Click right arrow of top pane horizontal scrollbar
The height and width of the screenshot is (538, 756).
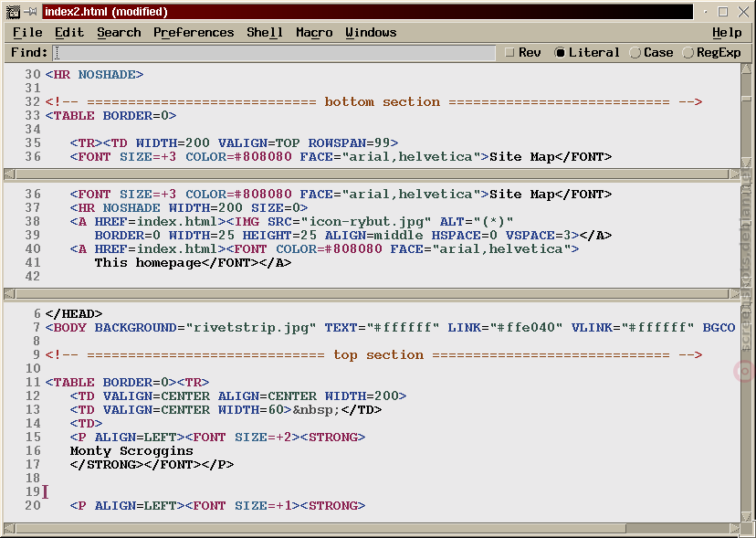click(734, 174)
